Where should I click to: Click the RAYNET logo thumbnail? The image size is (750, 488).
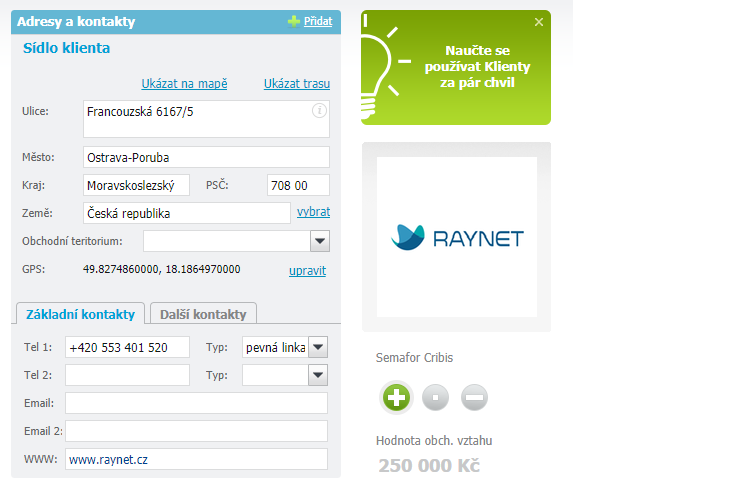pos(457,237)
